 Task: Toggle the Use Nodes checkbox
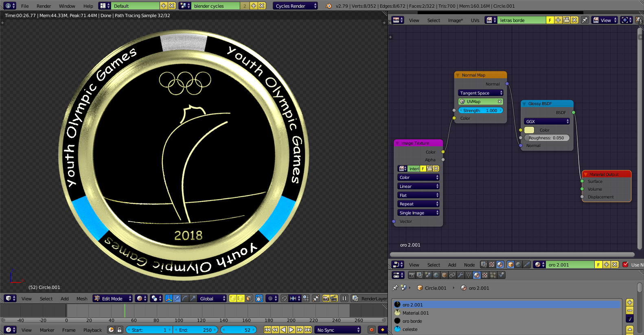tap(625, 264)
